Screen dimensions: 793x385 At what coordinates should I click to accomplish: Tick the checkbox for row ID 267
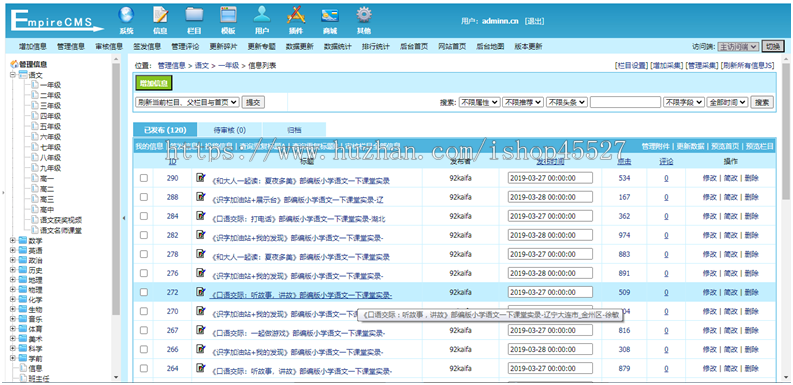click(x=144, y=330)
